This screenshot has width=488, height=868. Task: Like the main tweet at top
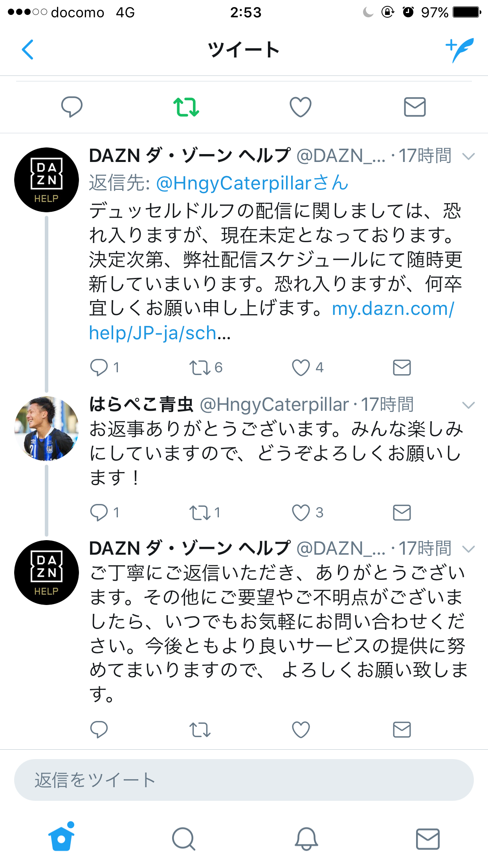[301, 107]
